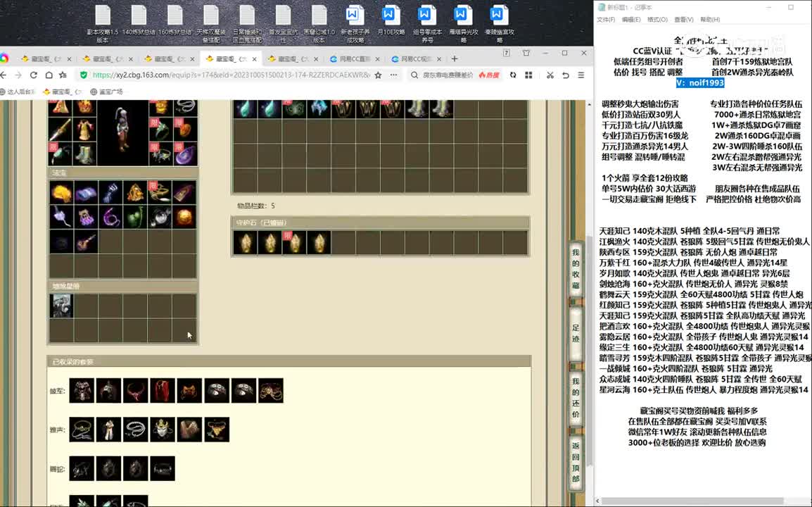Open the browser screenshot scissors tool

pyautogui.click(x=550, y=75)
